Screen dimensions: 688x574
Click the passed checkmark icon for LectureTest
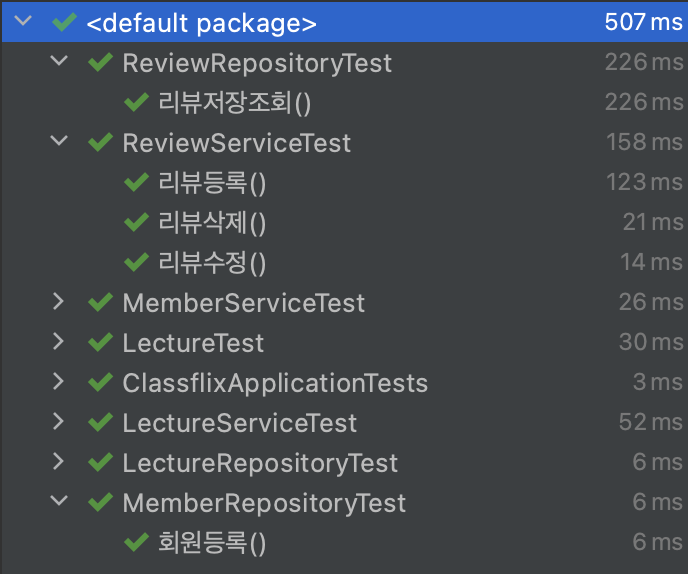(100, 342)
